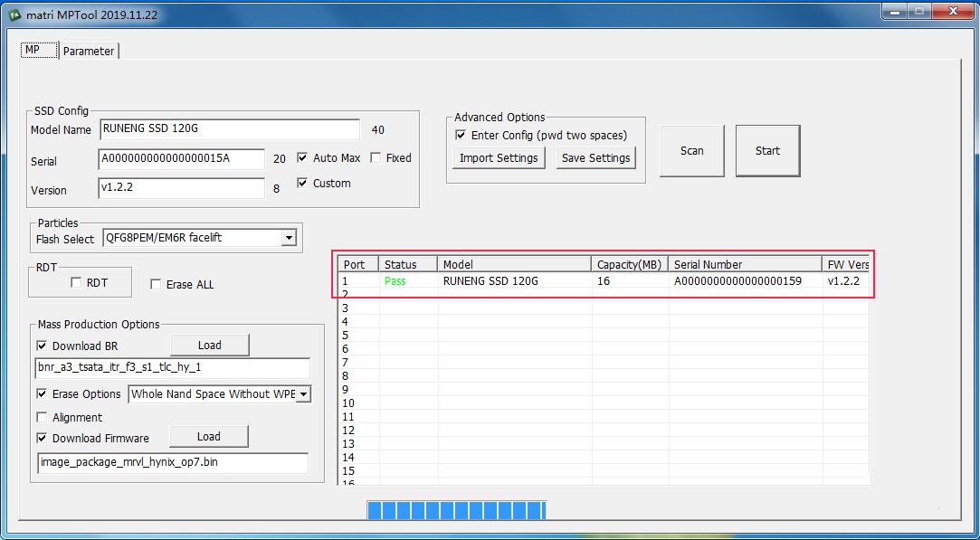The width and height of the screenshot is (980, 540).
Task: Toggle the Auto Max checkbox
Action: pyautogui.click(x=302, y=158)
